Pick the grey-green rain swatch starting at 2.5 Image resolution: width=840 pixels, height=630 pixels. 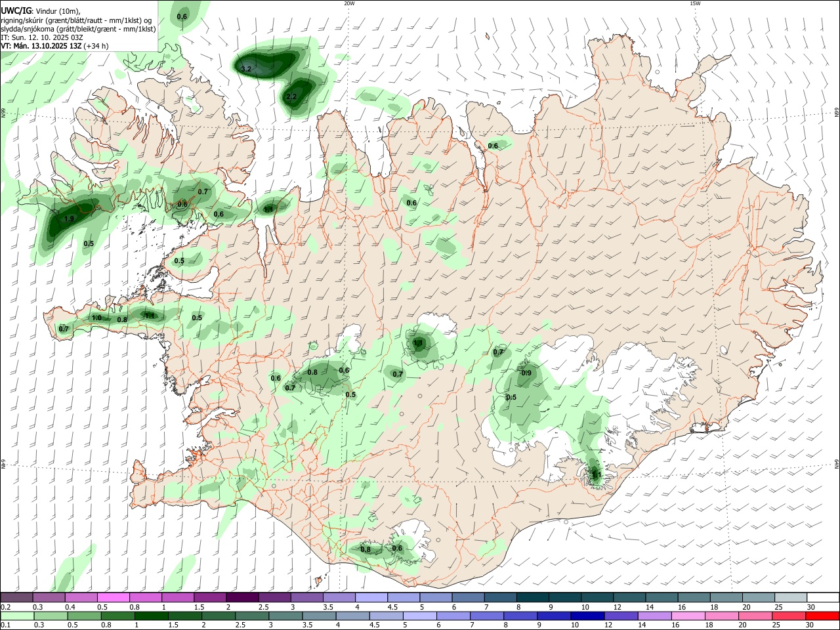[252, 616]
